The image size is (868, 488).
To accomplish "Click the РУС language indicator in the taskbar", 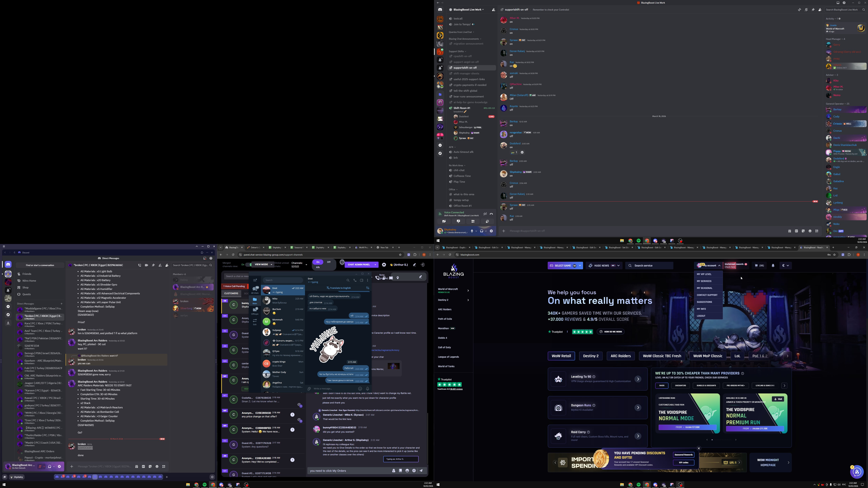I will pyautogui.click(x=844, y=485).
